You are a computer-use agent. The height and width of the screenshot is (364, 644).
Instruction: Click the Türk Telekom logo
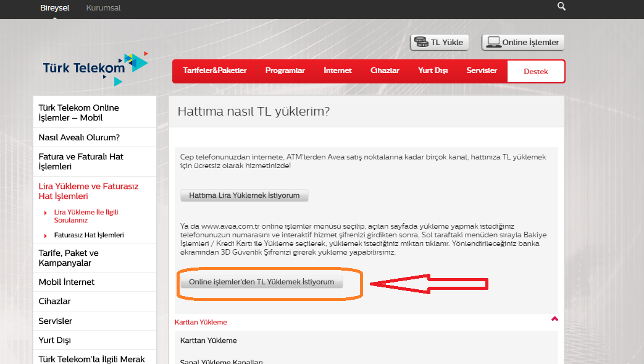[x=95, y=69]
